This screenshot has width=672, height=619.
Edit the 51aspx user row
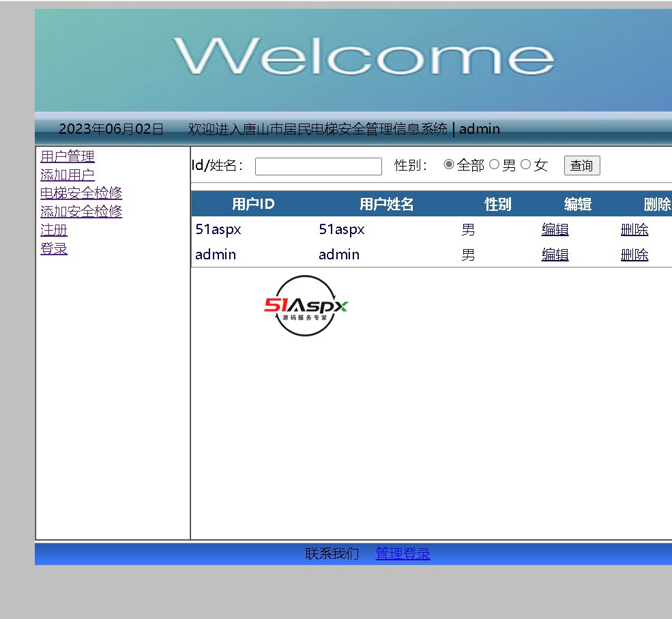click(x=555, y=230)
